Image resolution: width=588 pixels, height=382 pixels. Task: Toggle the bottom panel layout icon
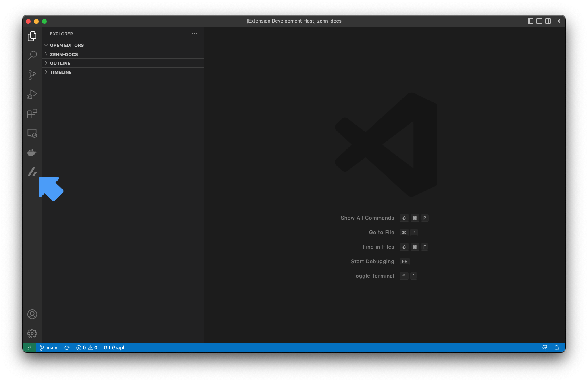[x=539, y=21]
